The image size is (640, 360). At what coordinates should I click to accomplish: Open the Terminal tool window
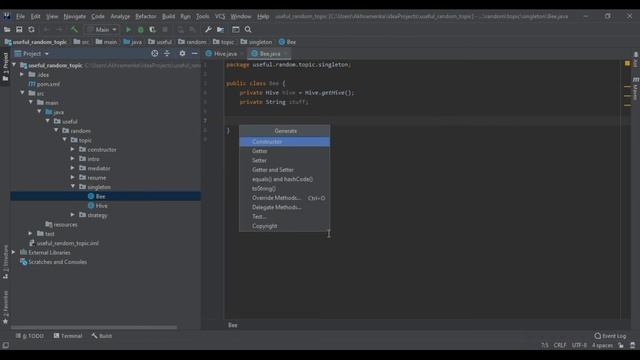68,336
